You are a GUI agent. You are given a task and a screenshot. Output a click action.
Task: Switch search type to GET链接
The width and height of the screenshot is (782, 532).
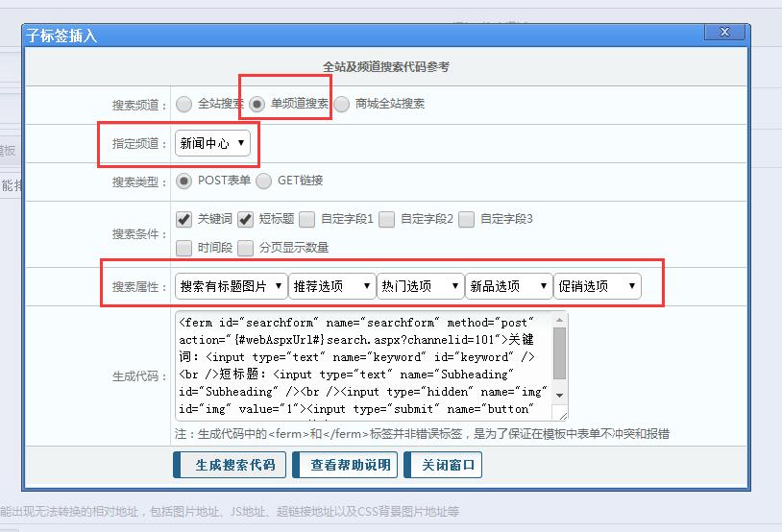pyautogui.click(x=263, y=181)
